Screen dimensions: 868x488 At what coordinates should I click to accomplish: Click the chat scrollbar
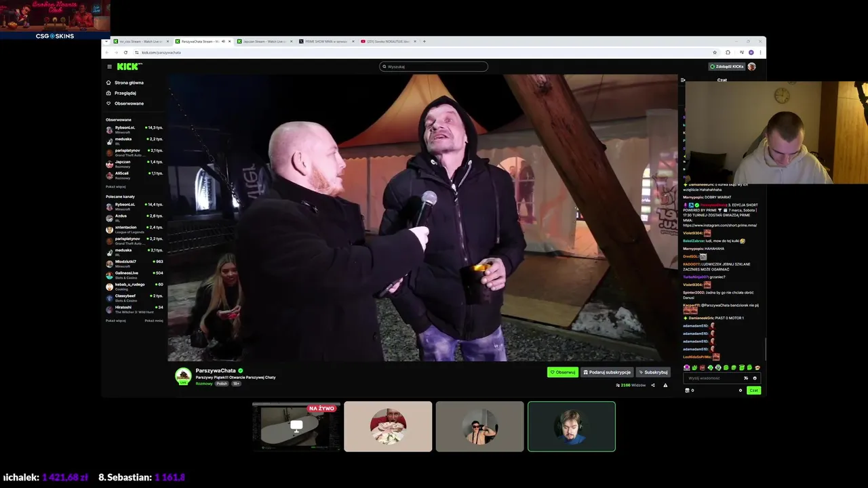click(x=765, y=349)
